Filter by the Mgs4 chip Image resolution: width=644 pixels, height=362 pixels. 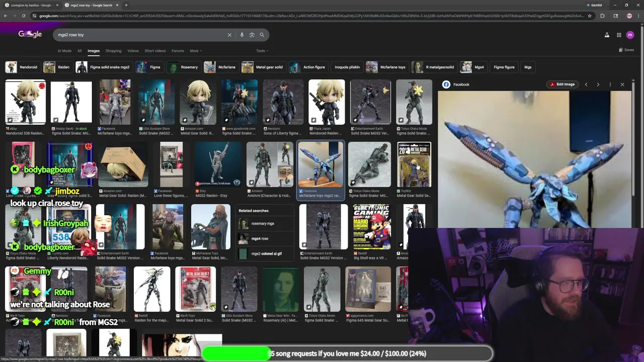(x=473, y=67)
